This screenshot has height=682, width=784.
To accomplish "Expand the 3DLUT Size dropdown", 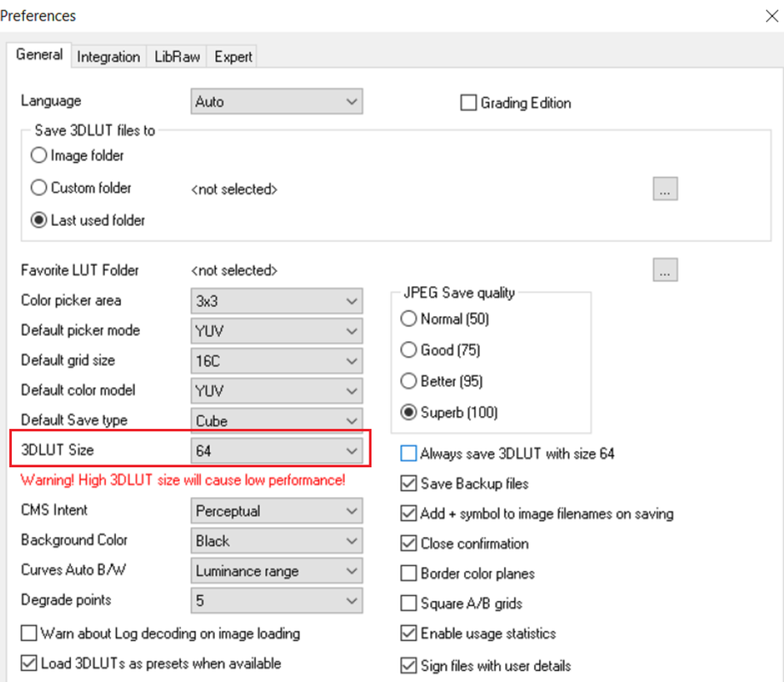I will click(x=276, y=451).
